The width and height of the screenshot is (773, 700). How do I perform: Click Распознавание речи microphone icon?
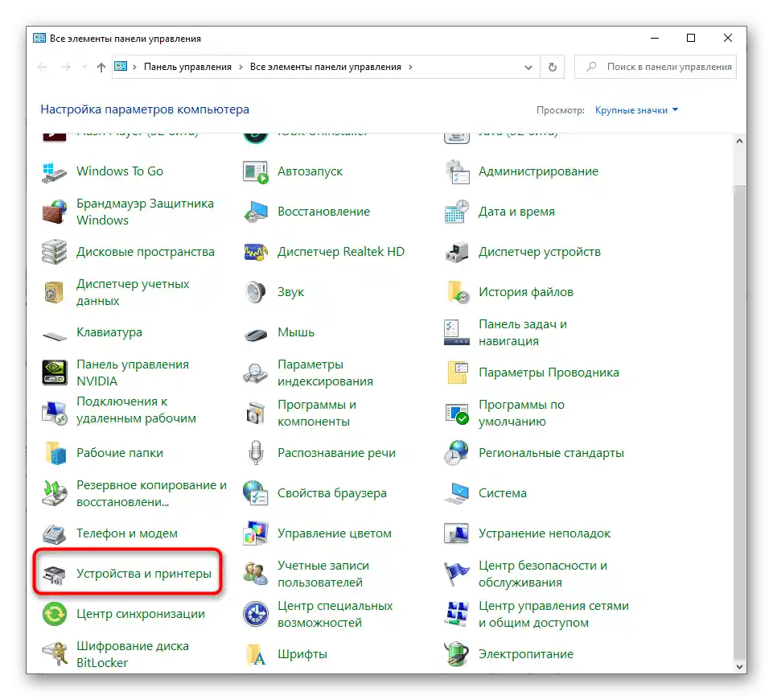point(255,453)
